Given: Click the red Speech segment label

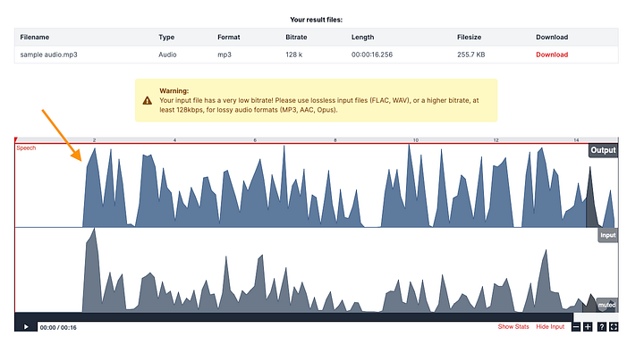Looking at the screenshot, I should [x=26, y=147].
